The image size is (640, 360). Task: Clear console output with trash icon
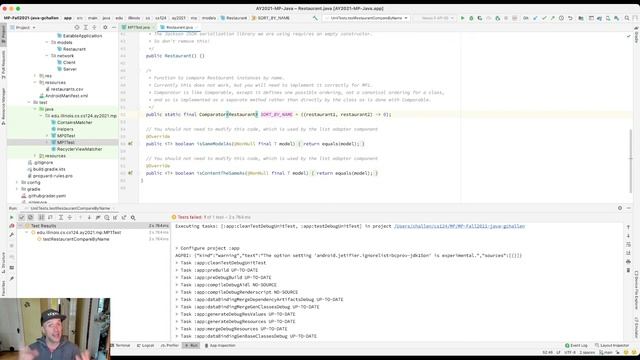(x=628, y=270)
